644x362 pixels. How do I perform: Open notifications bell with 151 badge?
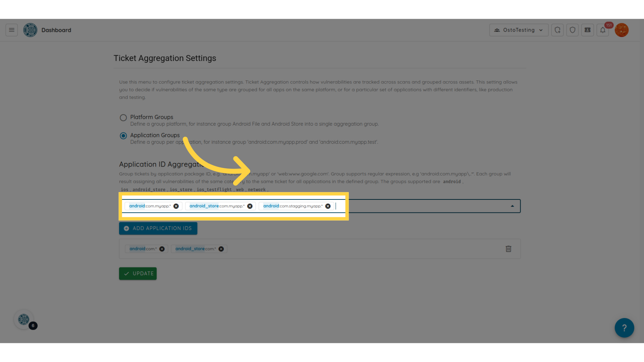click(x=603, y=30)
